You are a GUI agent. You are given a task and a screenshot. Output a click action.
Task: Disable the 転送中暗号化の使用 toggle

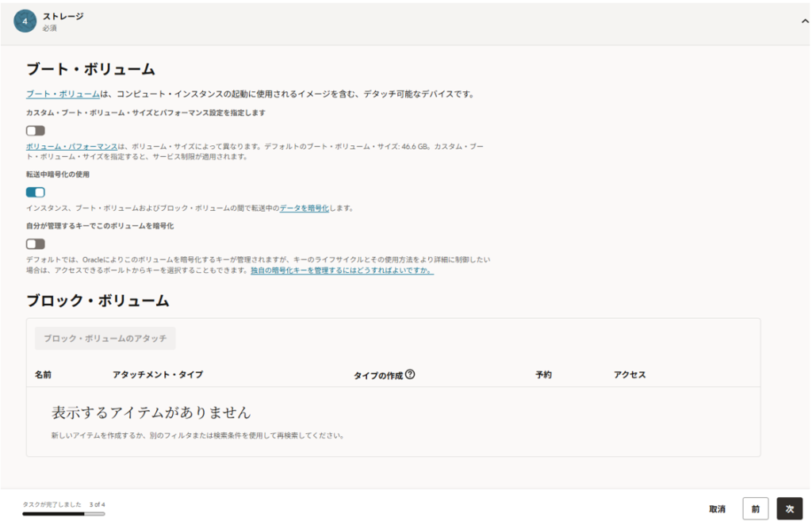pyautogui.click(x=36, y=192)
